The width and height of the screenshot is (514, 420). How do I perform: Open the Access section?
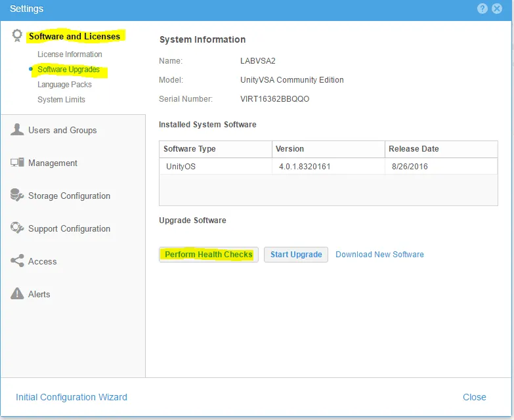click(x=42, y=261)
